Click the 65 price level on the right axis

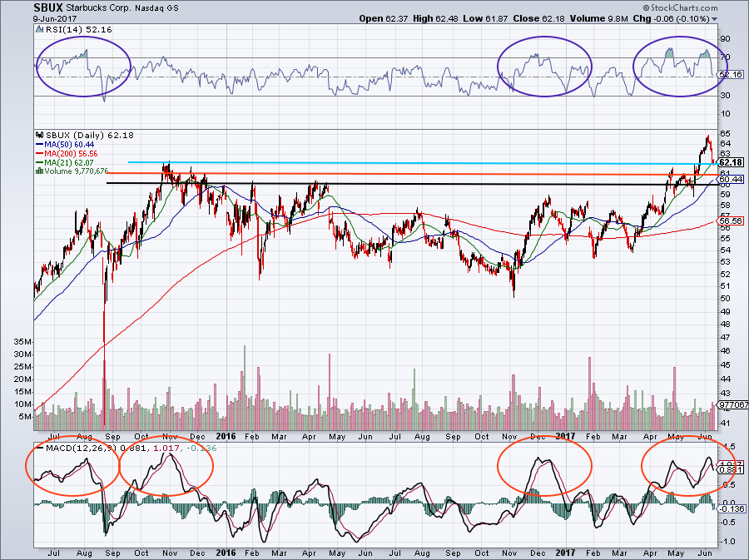[725, 133]
